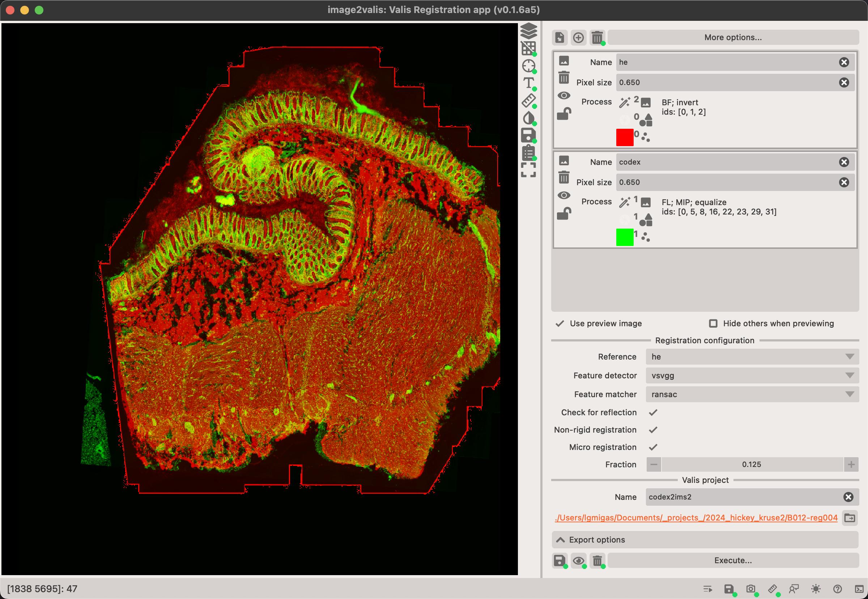The image size is (868, 599).
Task: Click the Execute... button
Action: pyautogui.click(x=732, y=561)
